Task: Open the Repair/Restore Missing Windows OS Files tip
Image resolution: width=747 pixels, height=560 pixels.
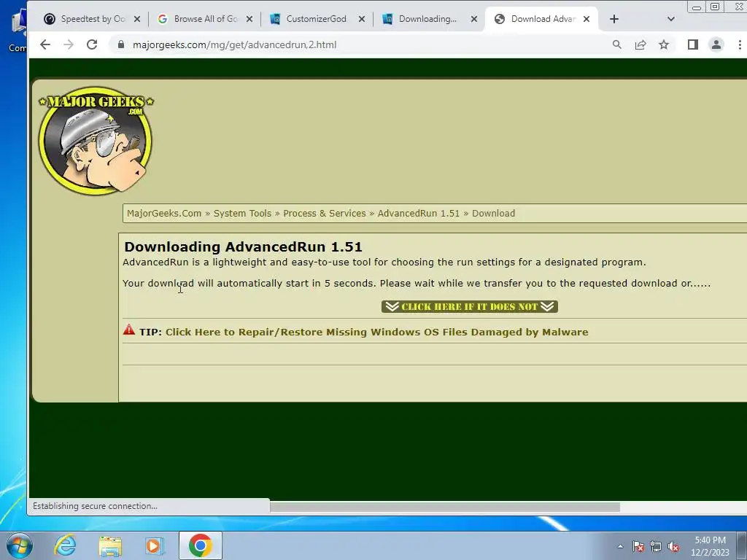Action: pos(377,332)
